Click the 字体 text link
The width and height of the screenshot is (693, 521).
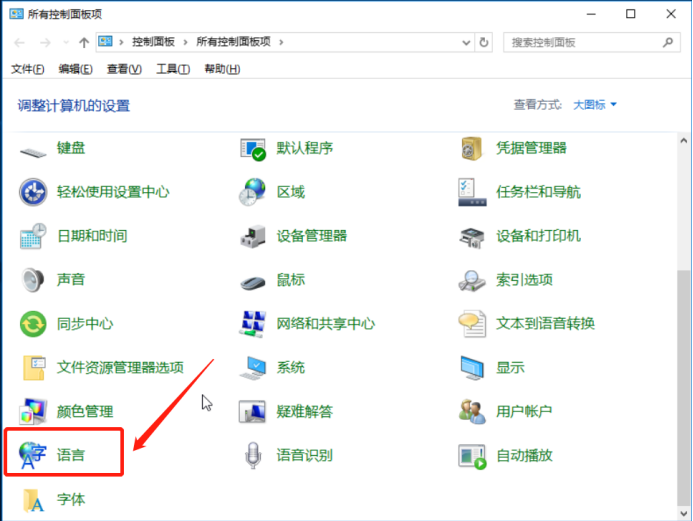[x=71, y=500]
